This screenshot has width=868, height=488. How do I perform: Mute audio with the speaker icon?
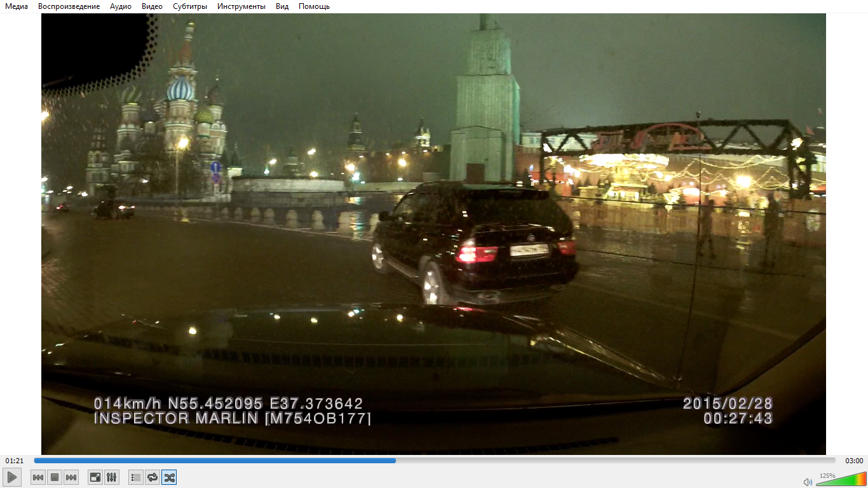(808, 482)
